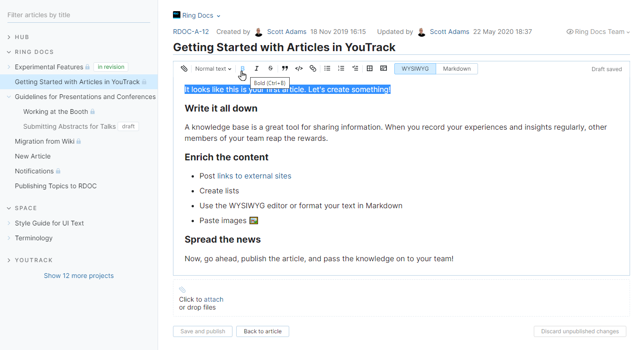Open the RDOC-A-12 article ID link

[191, 32]
